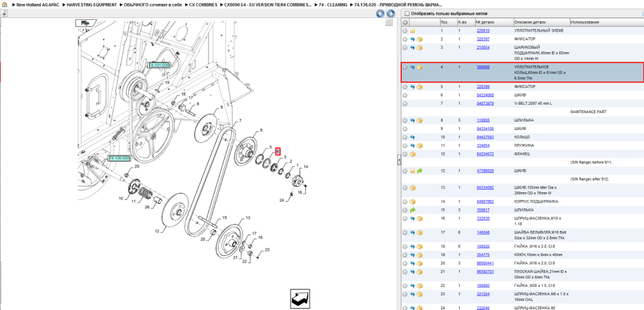Image resolution: width=644 pixels, height=310 pixels.
Task: Click the box icon for part 84334092
Action: point(413,188)
